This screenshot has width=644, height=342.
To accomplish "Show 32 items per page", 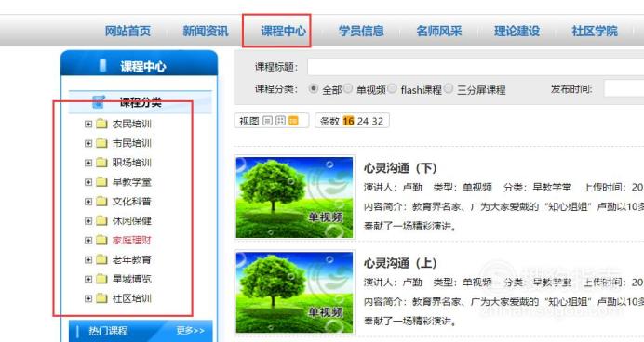I will (x=378, y=122).
